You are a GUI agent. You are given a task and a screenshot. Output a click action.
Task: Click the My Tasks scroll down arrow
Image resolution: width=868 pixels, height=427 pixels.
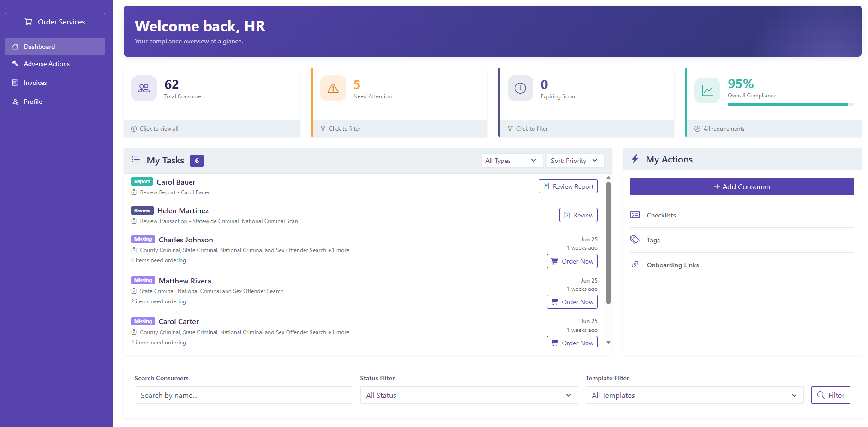point(608,343)
